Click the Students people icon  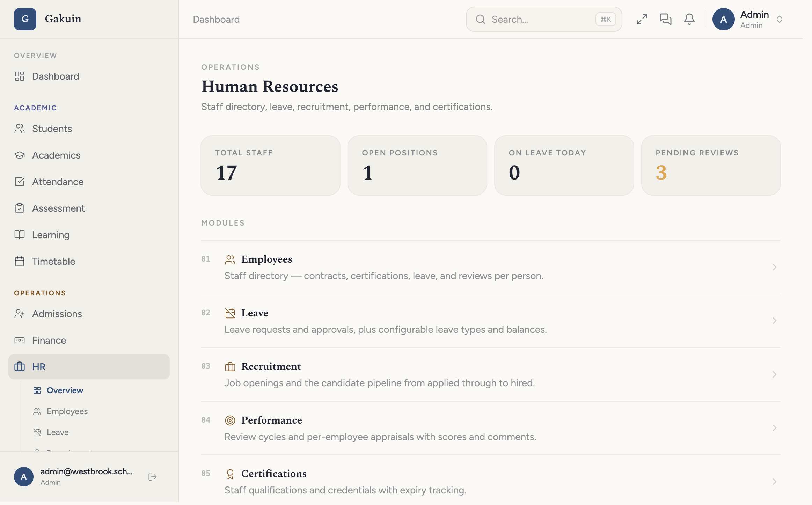[x=20, y=129]
